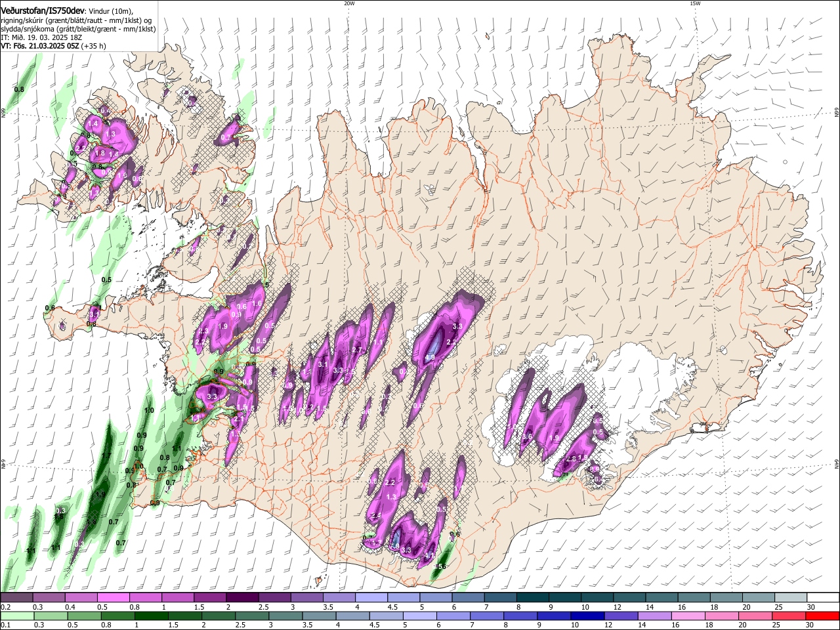Click the valid time 'VT: Fös. 21.03.2025 05Z'
Image resolution: width=840 pixels, height=630 pixels.
(39, 46)
